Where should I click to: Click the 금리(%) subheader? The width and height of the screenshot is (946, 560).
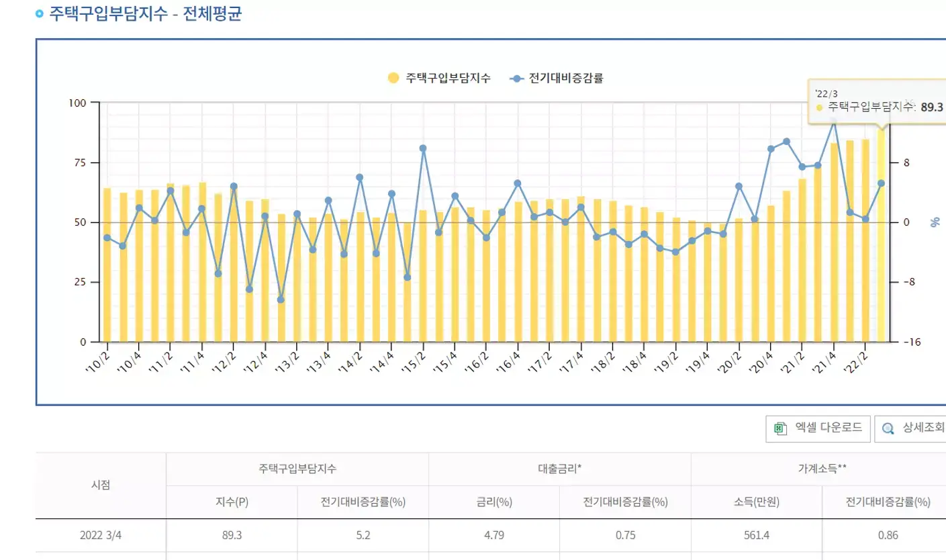(494, 502)
